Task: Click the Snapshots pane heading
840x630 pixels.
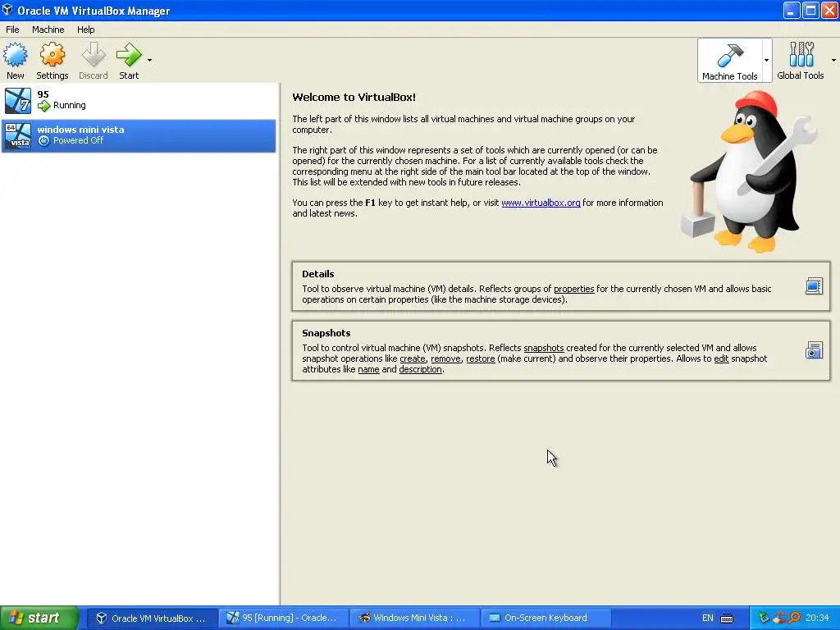Action: (x=326, y=333)
